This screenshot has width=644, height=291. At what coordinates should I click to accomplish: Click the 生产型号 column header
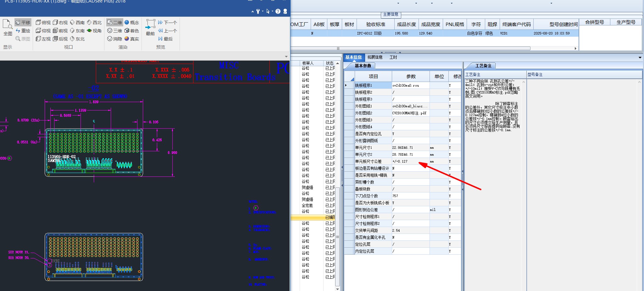[x=626, y=22]
